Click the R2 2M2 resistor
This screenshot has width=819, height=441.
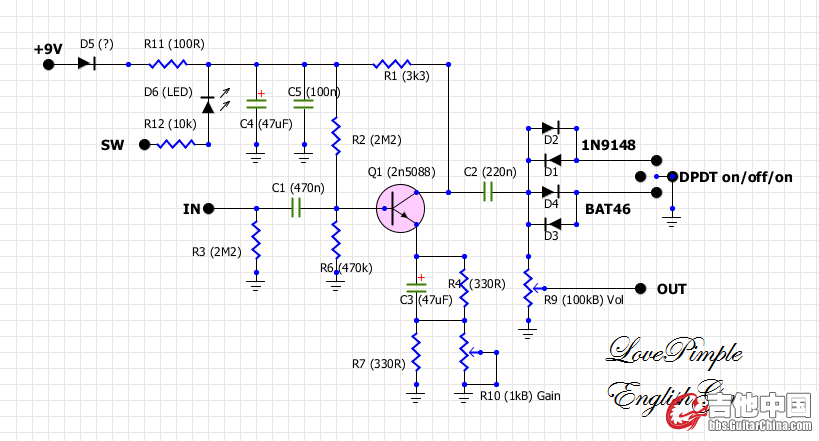tap(336, 136)
